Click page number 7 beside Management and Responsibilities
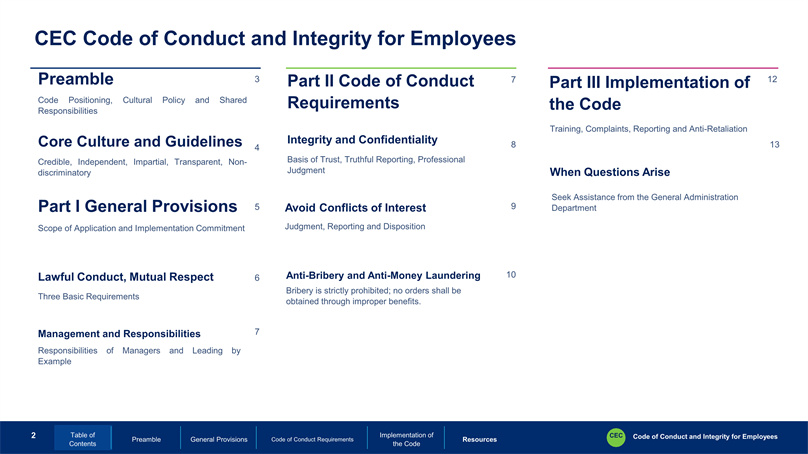This screenshot has width=808, height=454. (257, 332)
